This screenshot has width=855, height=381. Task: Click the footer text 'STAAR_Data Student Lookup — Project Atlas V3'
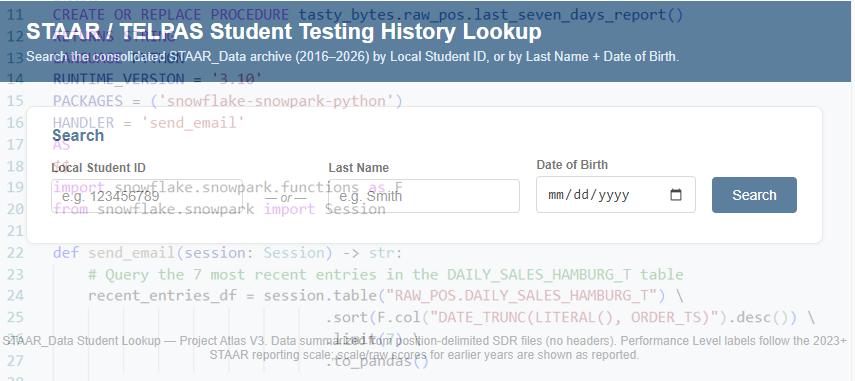(135, 341)
